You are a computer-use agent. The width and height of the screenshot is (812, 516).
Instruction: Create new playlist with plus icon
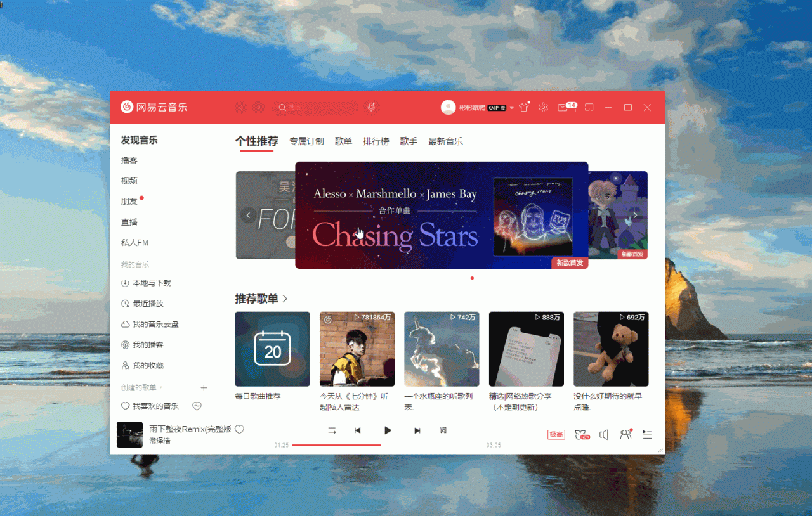click(x=204, y=387)
